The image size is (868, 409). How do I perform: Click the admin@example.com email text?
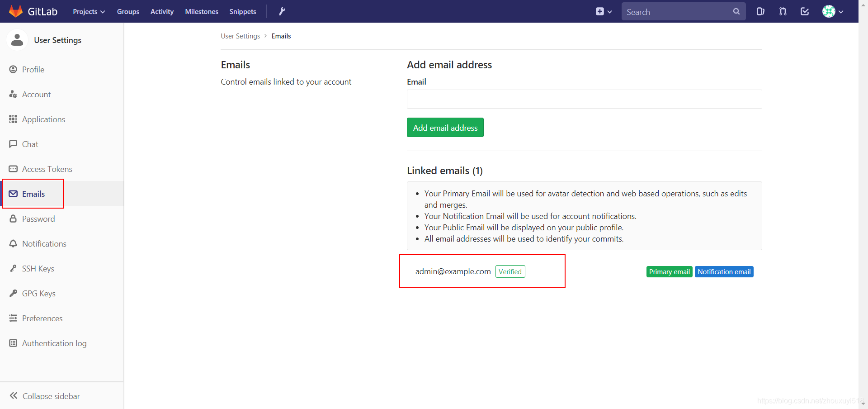453,271
